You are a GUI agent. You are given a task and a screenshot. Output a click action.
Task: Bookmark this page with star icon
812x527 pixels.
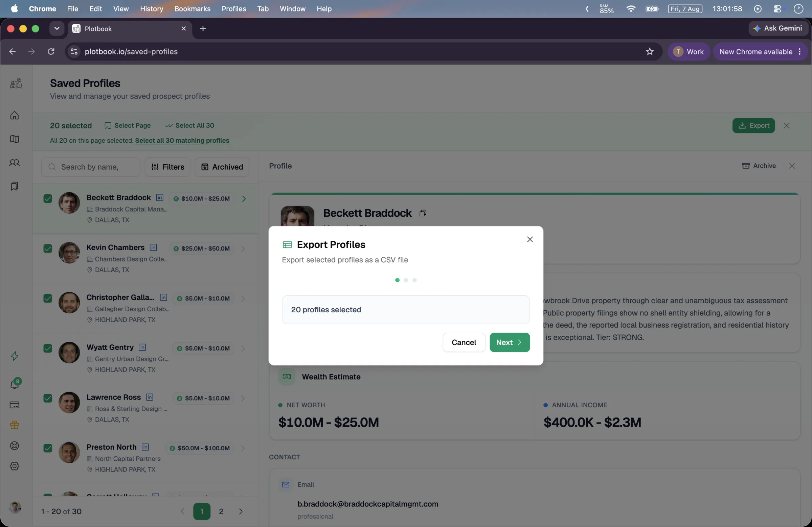click(x=650, y=51)
